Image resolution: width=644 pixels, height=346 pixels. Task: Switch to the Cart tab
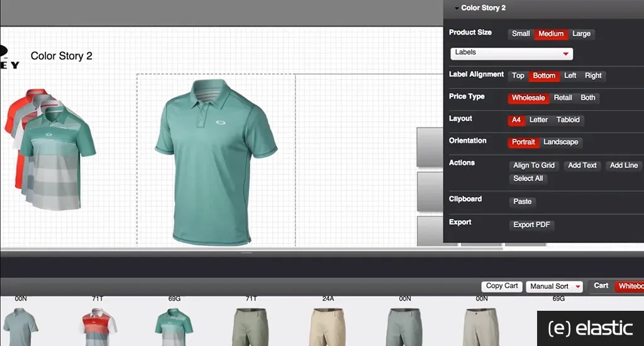tap(601, 286)
